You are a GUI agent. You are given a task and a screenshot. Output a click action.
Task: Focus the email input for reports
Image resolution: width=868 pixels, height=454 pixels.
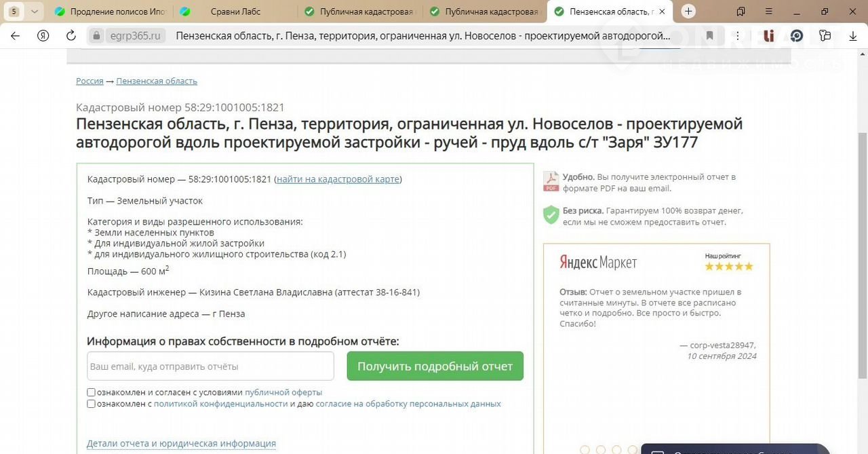coord(210,366)
